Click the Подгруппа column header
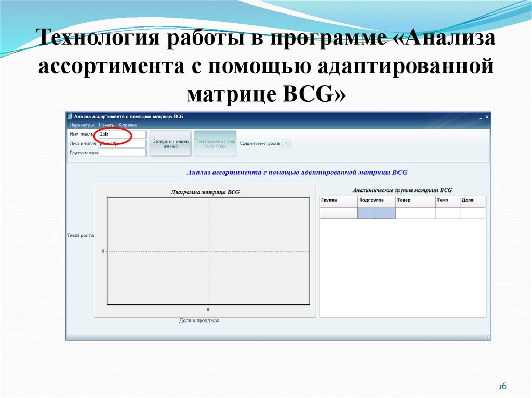The height and width of the screenshot is (398, 532). (377, 202)
